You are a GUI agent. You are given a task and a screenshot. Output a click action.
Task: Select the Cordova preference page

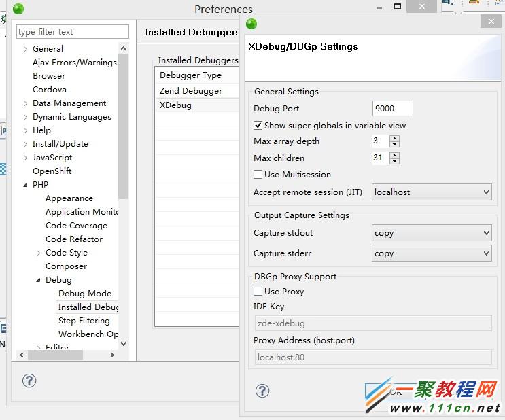tap(49, 90)
